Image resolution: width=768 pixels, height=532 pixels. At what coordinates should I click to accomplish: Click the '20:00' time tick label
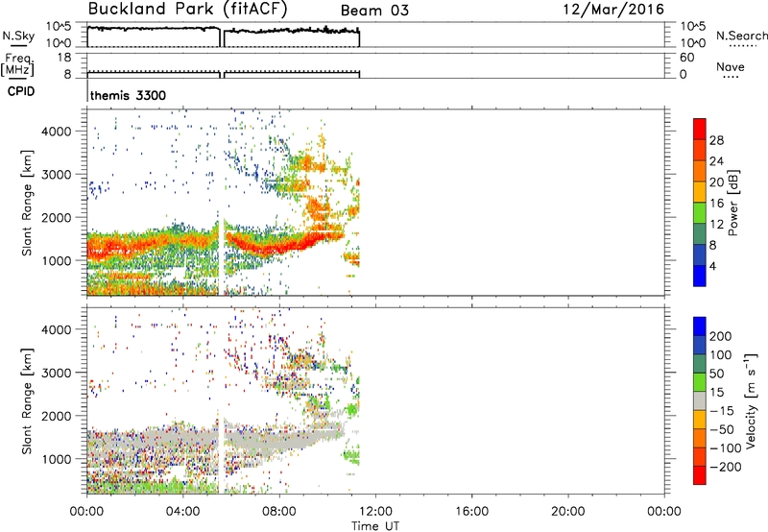567,512
